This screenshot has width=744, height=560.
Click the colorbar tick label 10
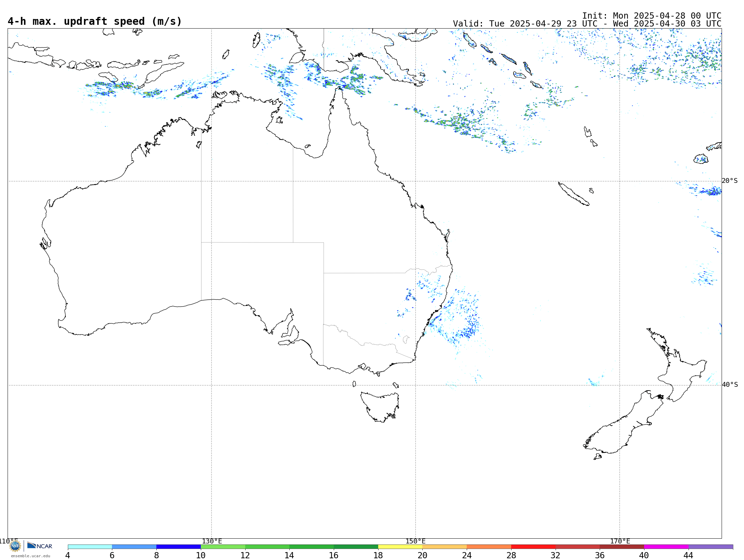pyautogui.click(x=201, y=555)
